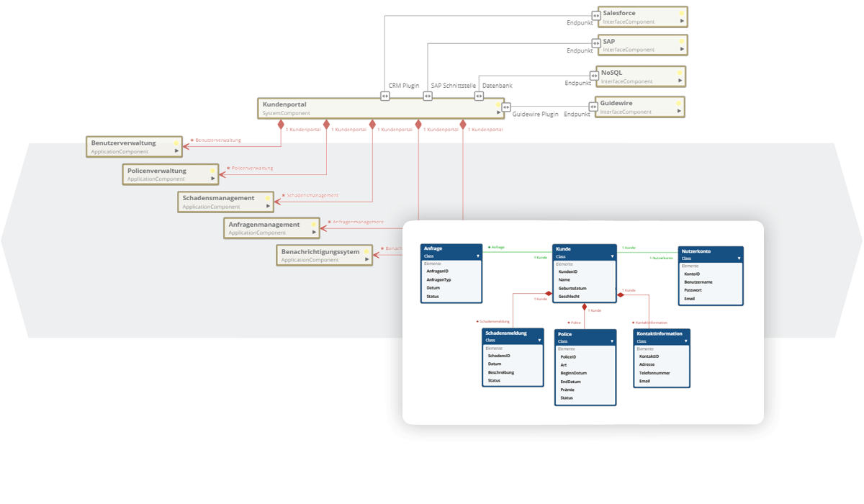Click the CRM Plugin port icon
Screen dimensions: 864x504
pyautogui.click(x=385, y=96)
